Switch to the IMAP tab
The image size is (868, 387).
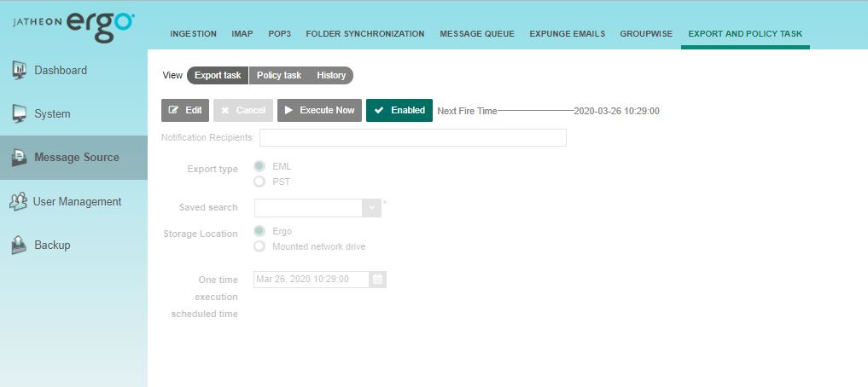[x=242, y=34]
